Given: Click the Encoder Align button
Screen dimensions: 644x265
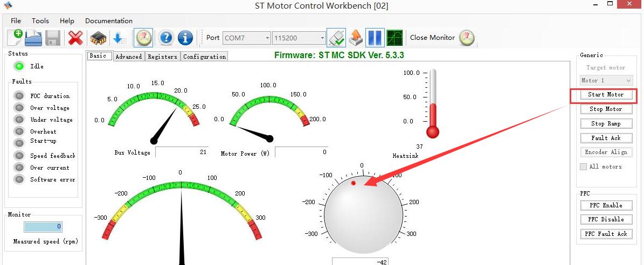Looking at the screenshot, I should point(606,152).
